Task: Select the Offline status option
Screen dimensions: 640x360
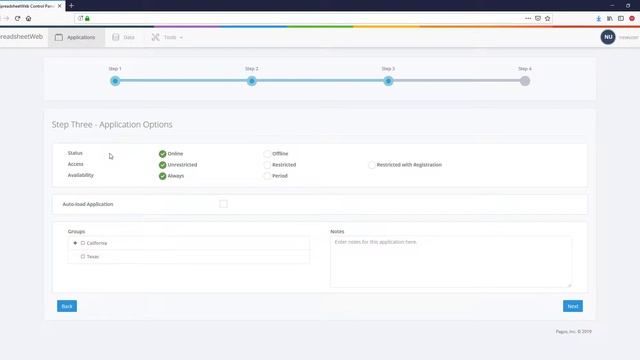Action: [x=267, y=154]
